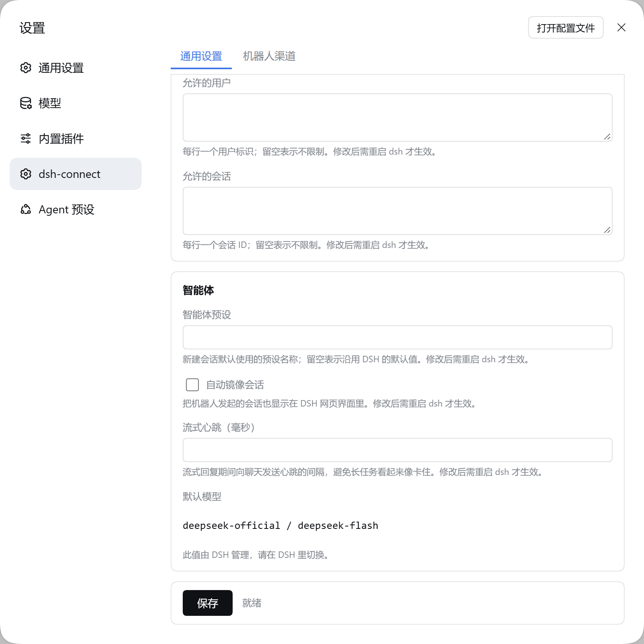
Task: Click the 默认模型 label
Action: (202, 497)
